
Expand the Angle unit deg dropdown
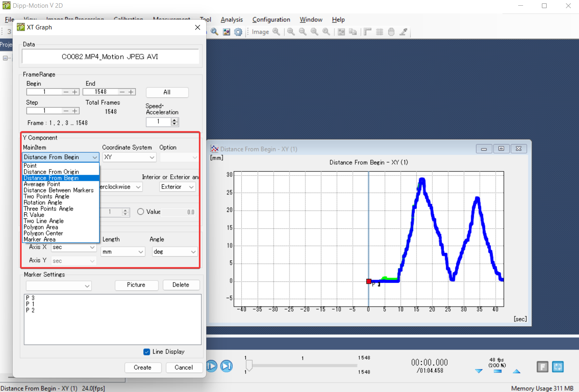pos(174,252)
